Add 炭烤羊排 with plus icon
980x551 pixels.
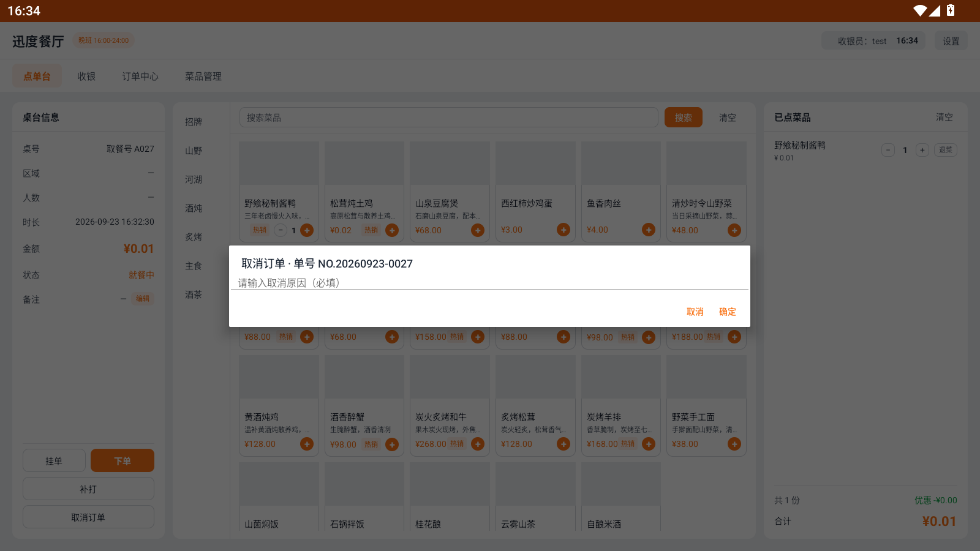649,444
